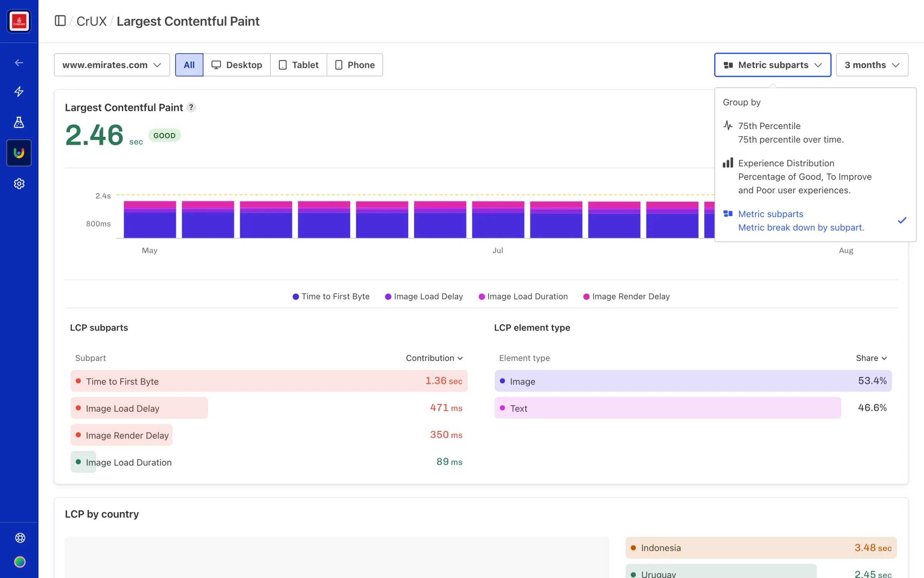Open the lab flask sidebar icon

tap(19, 122)
